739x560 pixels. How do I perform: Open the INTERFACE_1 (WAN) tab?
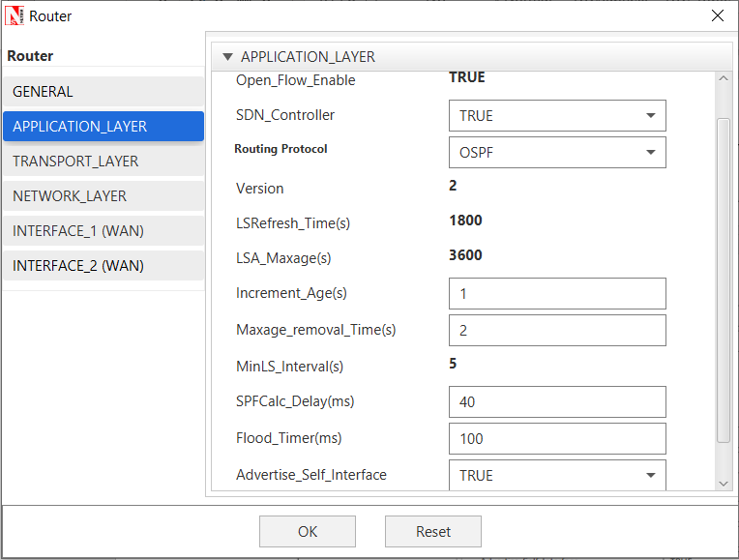[x=103, y=231]
